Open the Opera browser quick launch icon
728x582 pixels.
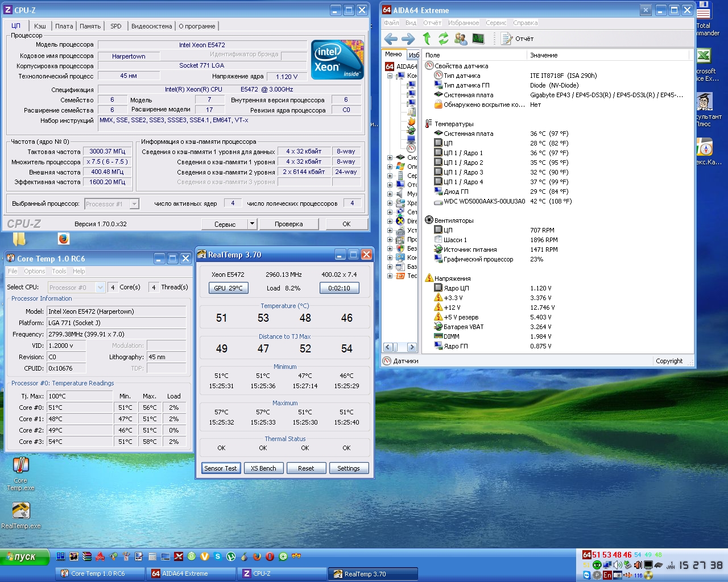click(x=270, y=556)
